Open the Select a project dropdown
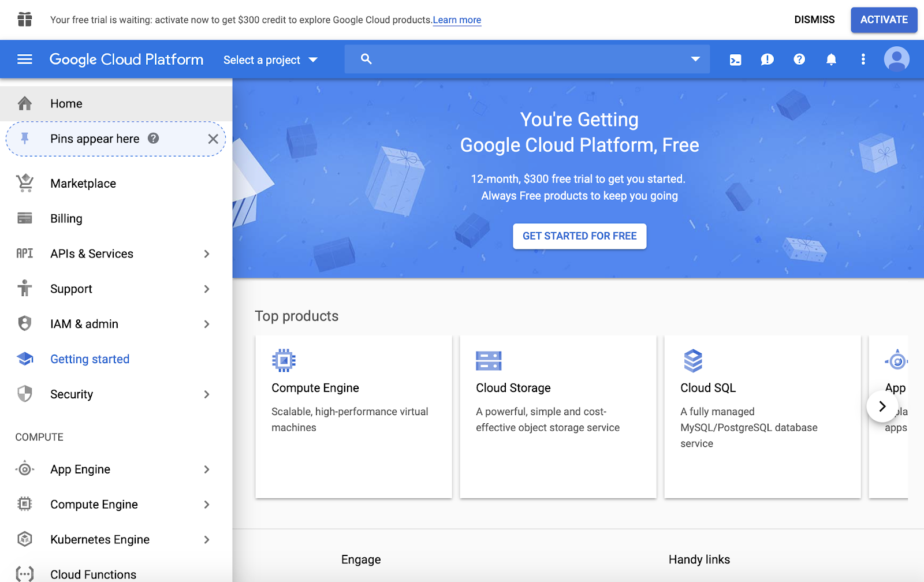Viewport: 924px width, 582px height. [x=270, y=60]
